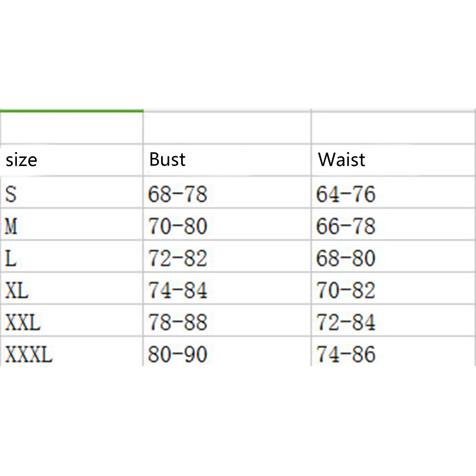Select the empty cell above 'size'
The height and width of the screenshot is (476, 476).
(x=71, y=128)
